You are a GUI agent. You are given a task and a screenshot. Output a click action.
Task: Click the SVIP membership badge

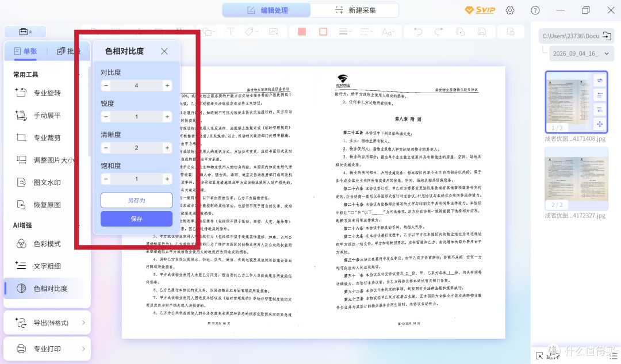click(x=480, y=10)
